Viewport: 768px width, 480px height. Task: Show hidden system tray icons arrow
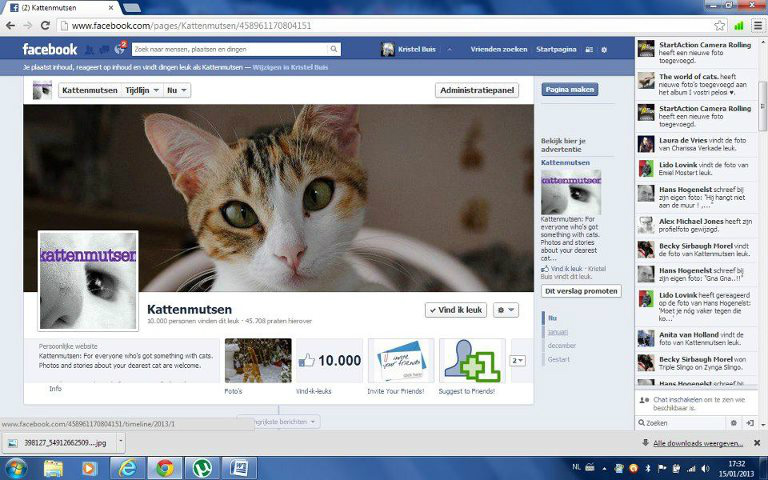(604, 468)
